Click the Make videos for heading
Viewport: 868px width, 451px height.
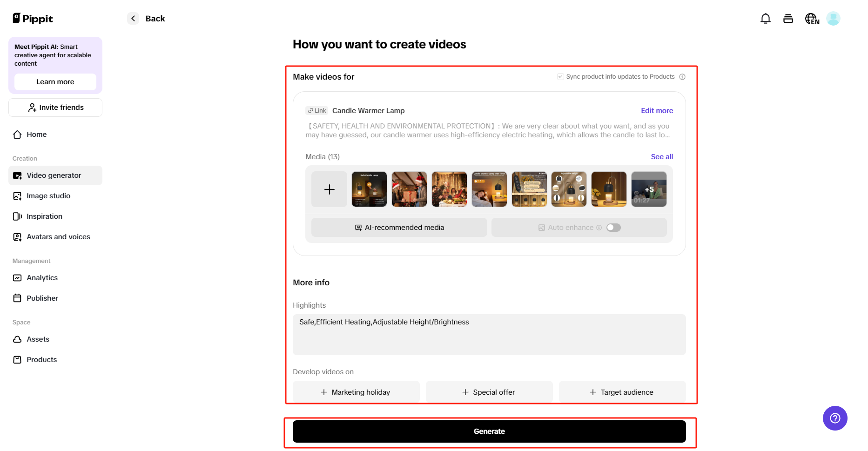tap(323, 77)
